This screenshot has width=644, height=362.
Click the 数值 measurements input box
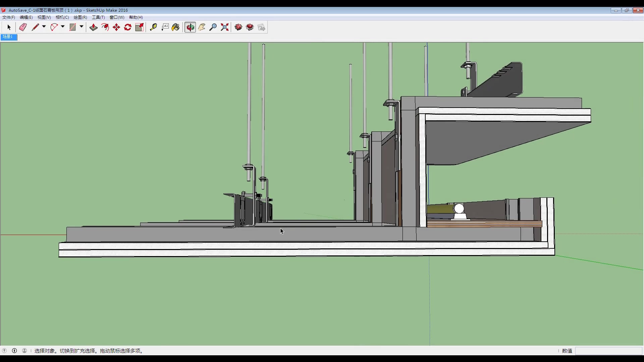pyautogui.click(x=608, y=351)
